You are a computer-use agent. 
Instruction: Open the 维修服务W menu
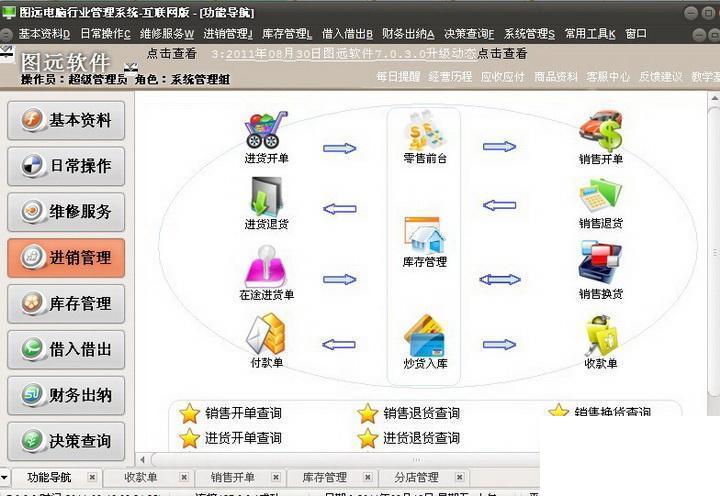[x=167, y=34]
